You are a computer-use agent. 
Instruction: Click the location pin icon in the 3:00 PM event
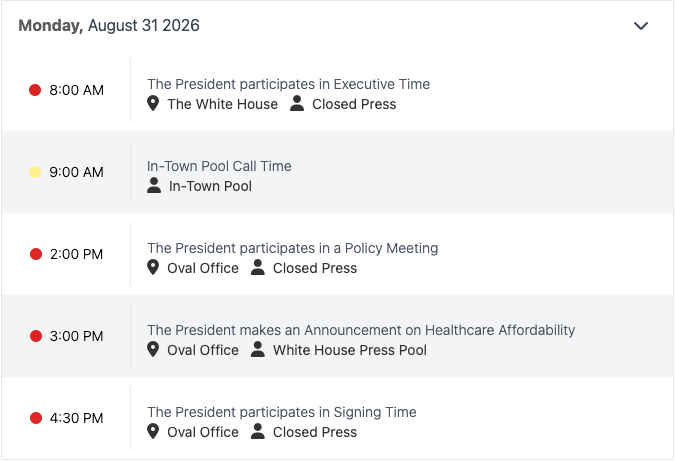coord(153,350)
